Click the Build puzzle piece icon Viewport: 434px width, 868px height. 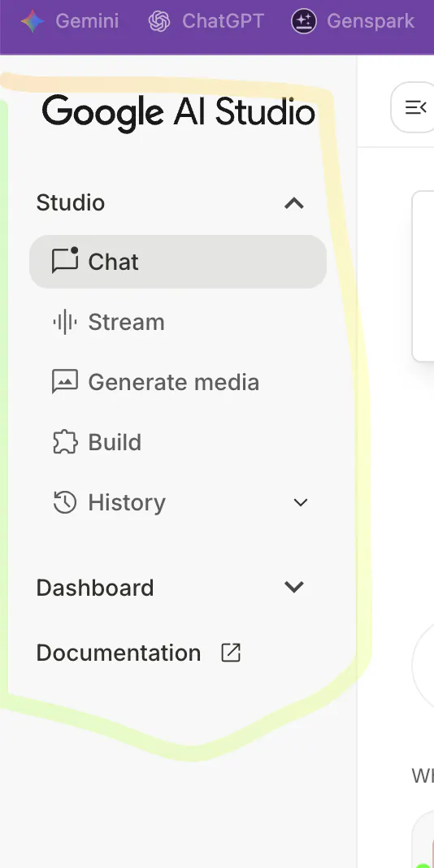pyautogui.click(x=65, y=442)
